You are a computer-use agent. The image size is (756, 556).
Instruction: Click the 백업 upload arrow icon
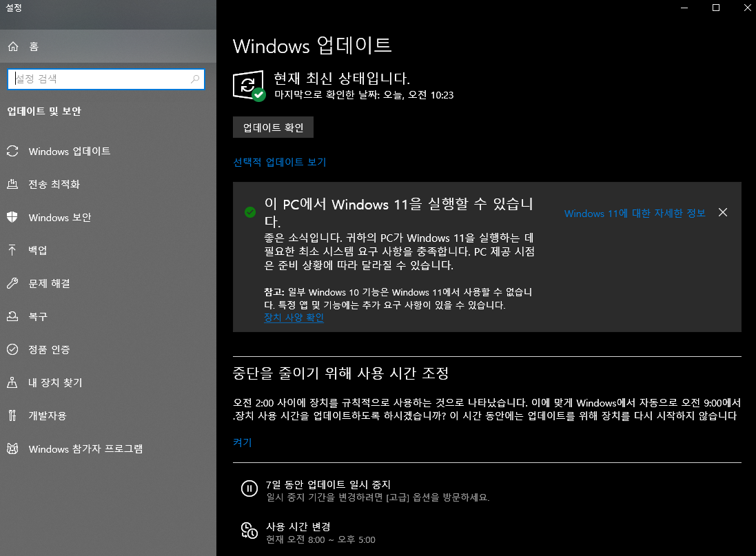[x=12, y=250]
